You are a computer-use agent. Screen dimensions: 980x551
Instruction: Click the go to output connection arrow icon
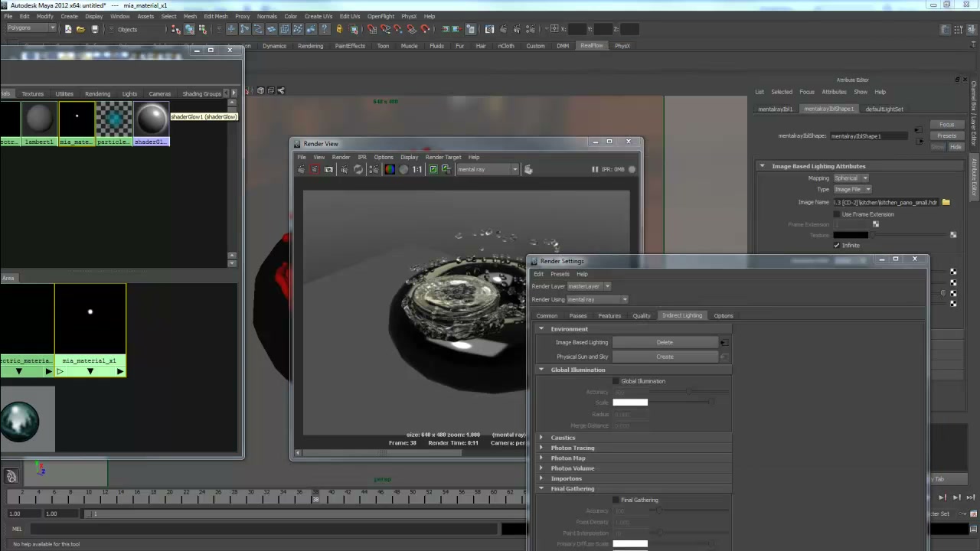[920, 142]
